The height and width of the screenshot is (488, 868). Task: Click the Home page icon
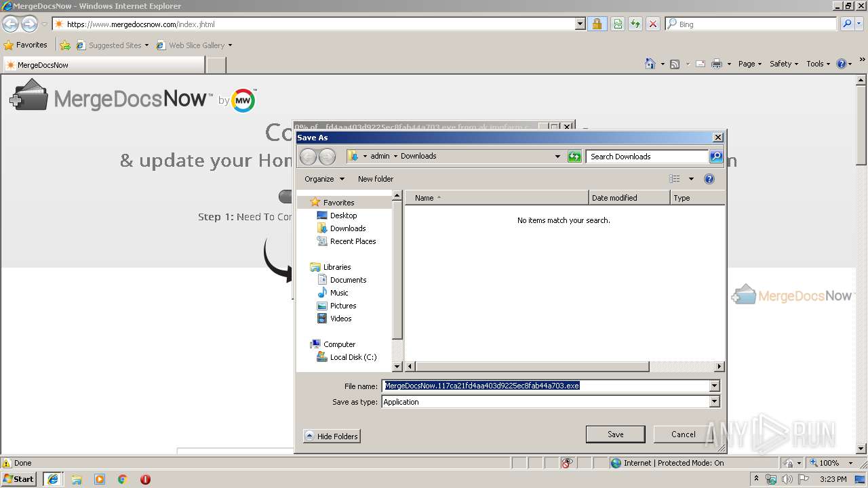650,64
